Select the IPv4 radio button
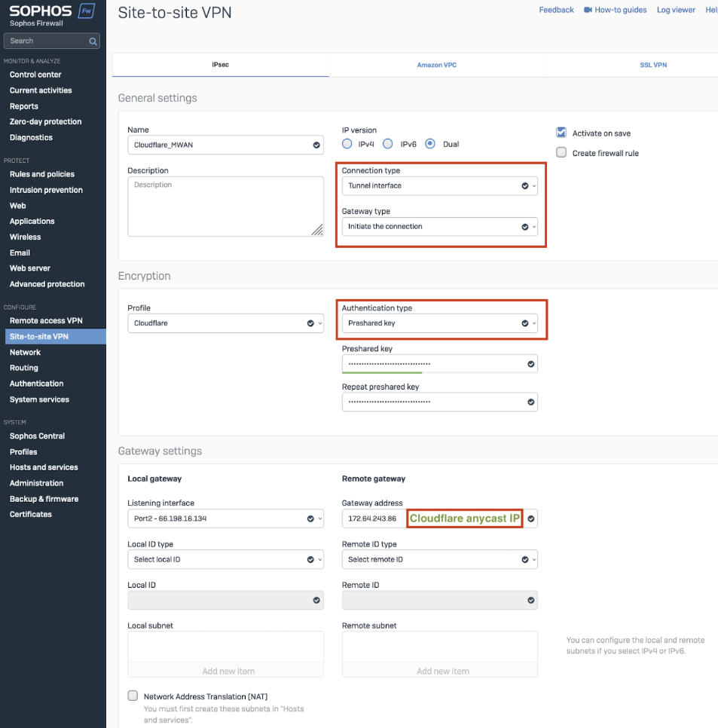Viewport: 718px width, 728px height. [347, 144]
